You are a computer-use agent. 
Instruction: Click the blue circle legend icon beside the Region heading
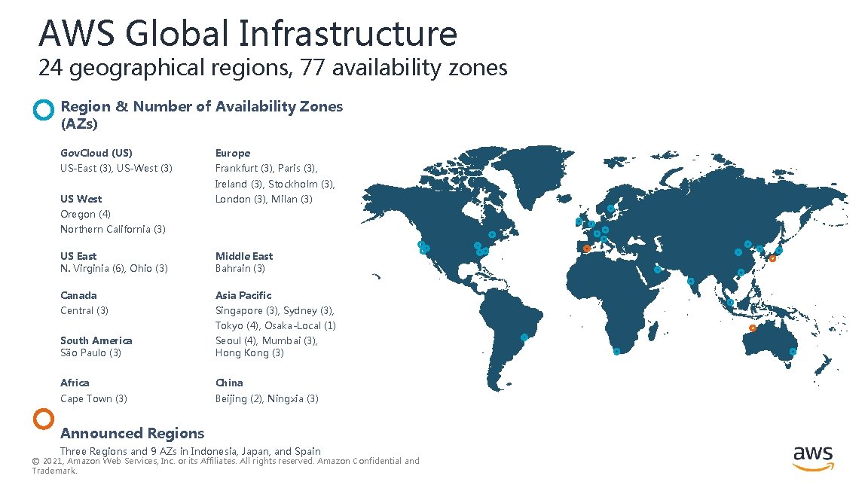(x=44, y=109)
